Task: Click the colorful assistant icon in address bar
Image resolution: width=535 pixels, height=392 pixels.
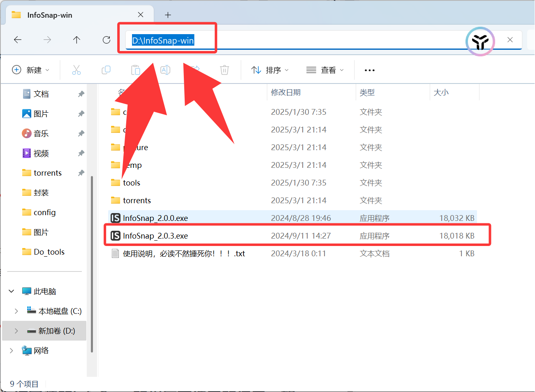Action: (x=480, y=41)
